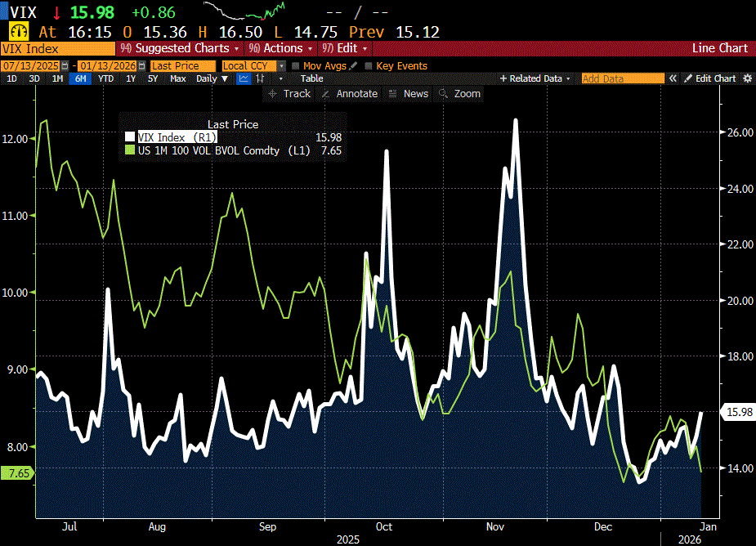Switch to YTD time range

[105, 78]
